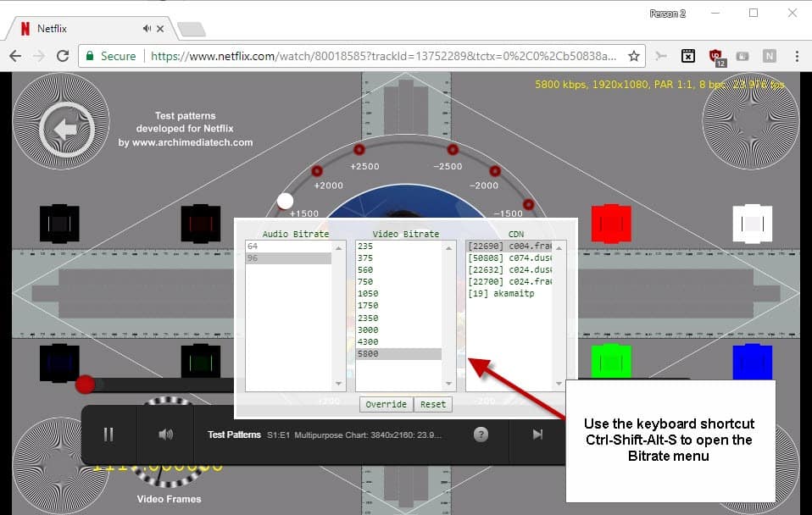Screen dimensions: 812x515
Task: Select video bitrate 235
Action: pos(398,246)
